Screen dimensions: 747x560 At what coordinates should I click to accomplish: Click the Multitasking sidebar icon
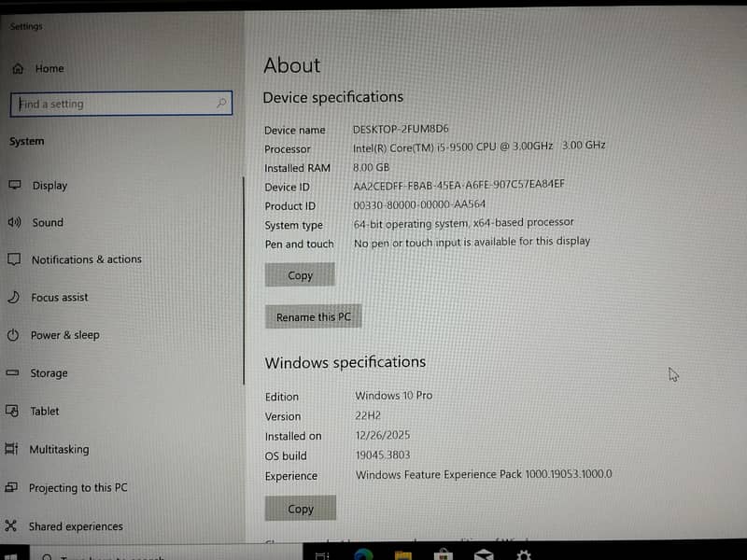[11, 449]
